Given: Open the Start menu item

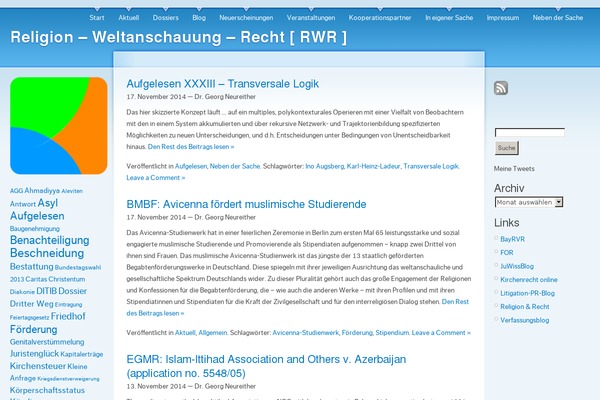Looking at the screenshot, I should pos(97,18).
